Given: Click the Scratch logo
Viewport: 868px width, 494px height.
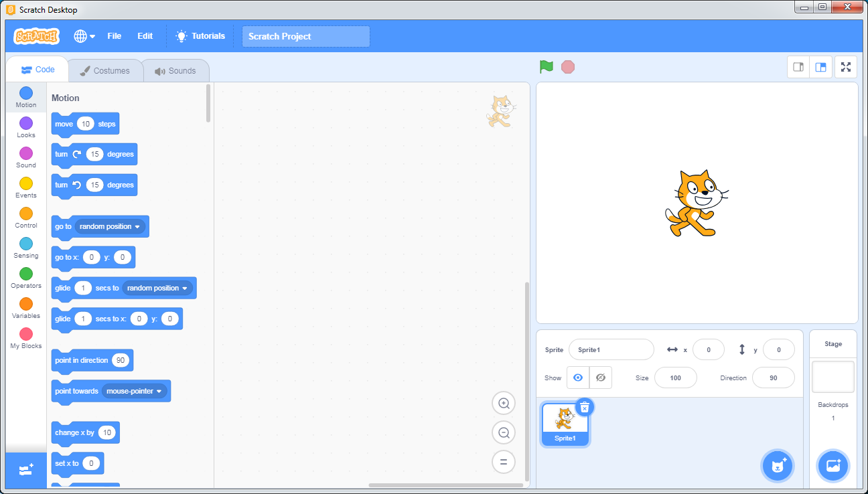Looking at the screenshot, I should pos(37,36).
